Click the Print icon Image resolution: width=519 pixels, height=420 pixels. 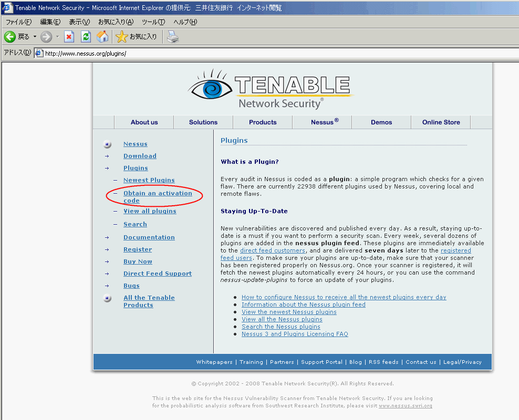[x=173, y=37]
